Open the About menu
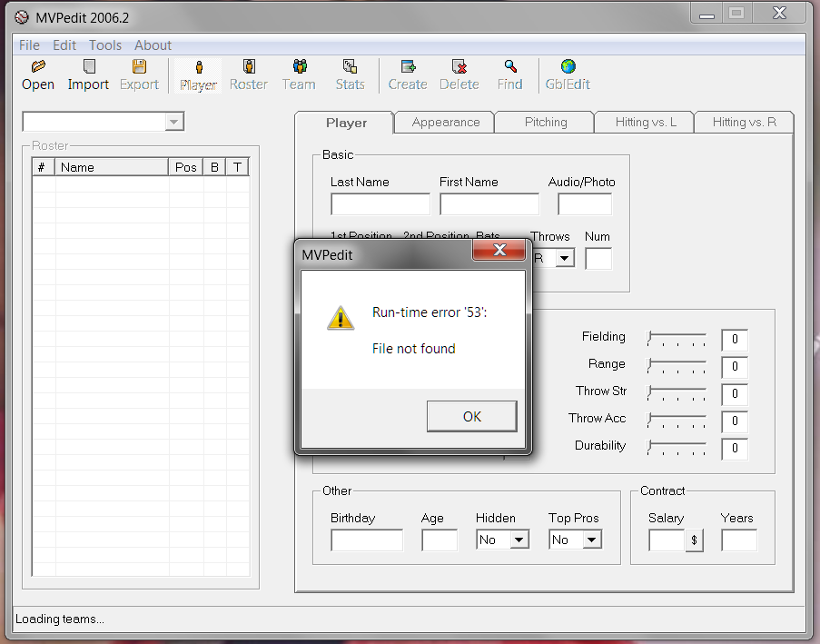 coord(153,45)
